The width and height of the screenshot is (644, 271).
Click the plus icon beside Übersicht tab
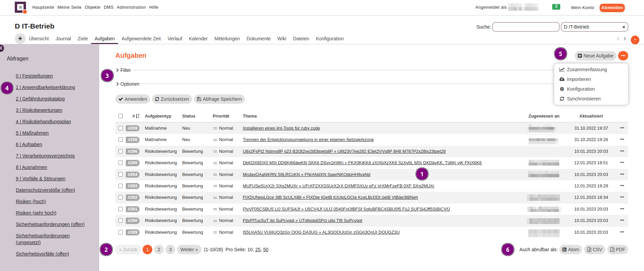[x=20, y=39]
